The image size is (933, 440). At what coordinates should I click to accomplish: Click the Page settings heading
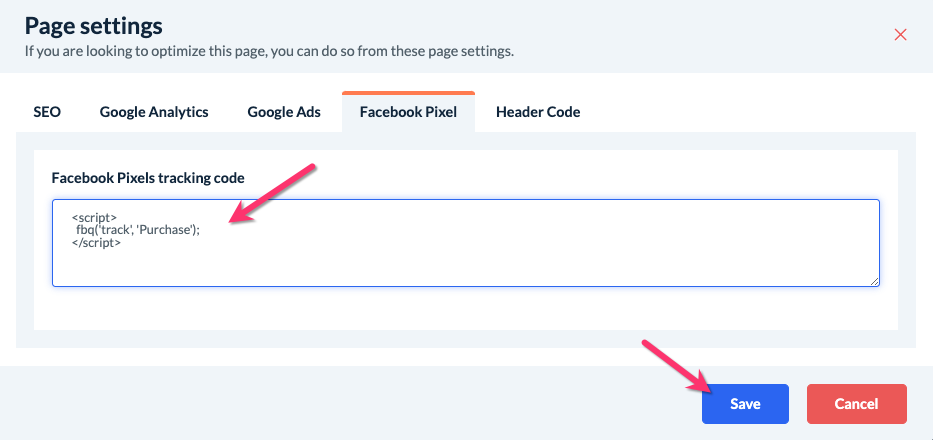[93, 25]
